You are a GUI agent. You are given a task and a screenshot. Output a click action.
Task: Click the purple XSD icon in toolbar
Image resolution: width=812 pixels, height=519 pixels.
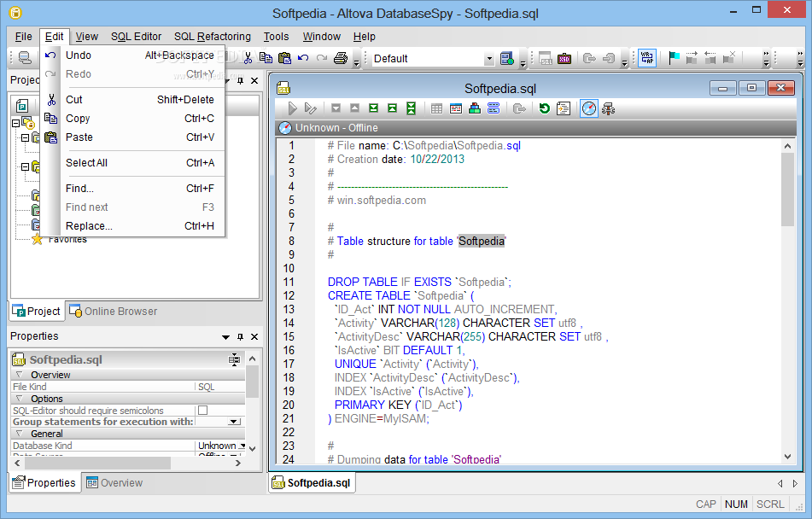tap(564, 59)
